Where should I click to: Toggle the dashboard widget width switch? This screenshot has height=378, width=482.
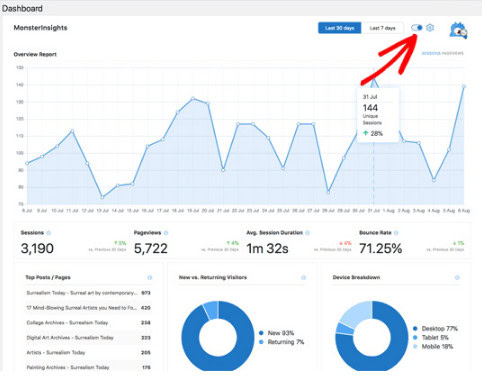(x=417, y=28)
